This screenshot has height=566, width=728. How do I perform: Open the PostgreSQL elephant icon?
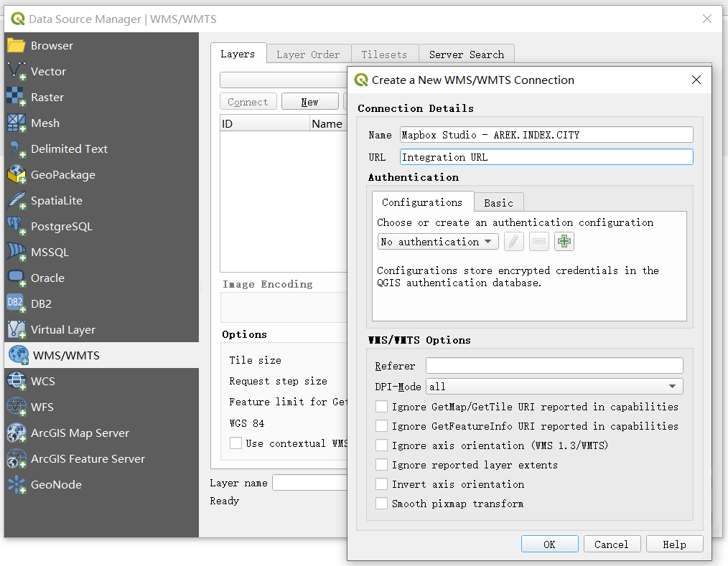pyautogui.click(x=17, y=227)
